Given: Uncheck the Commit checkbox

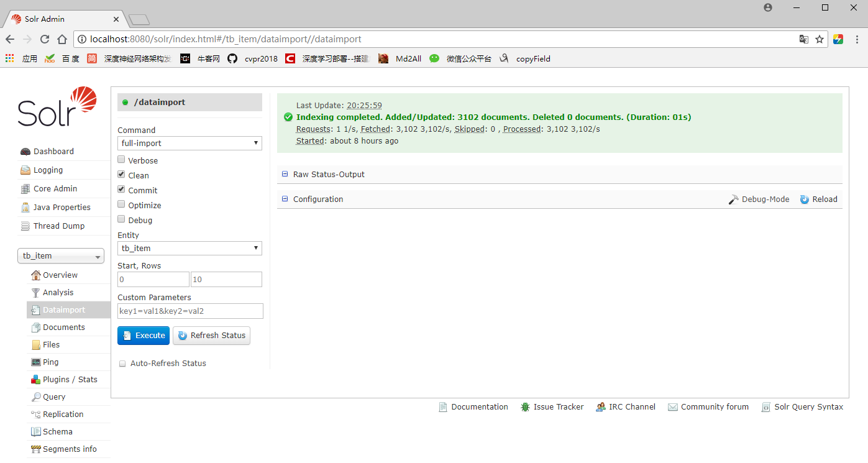Looking at the screenshot, I should point(122,190).
